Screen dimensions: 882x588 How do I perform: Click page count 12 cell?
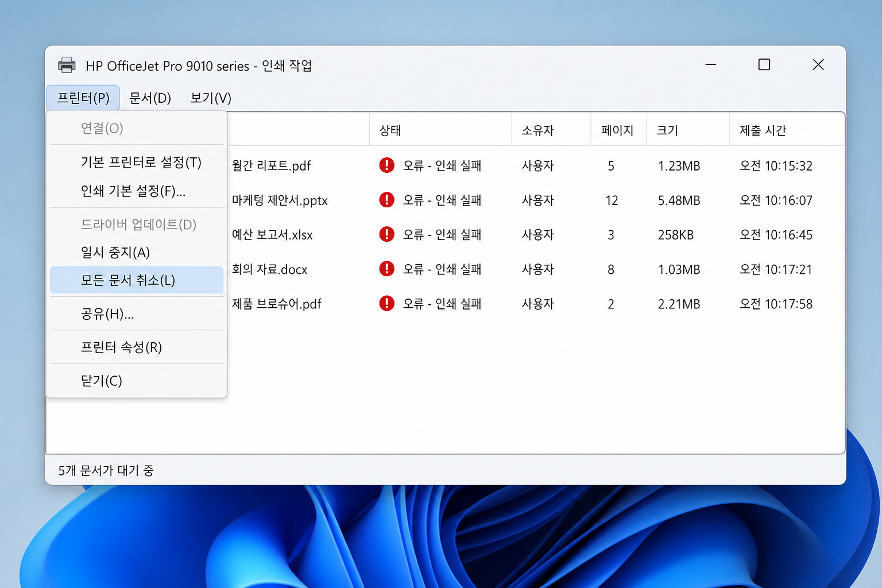tap(612, 200)
